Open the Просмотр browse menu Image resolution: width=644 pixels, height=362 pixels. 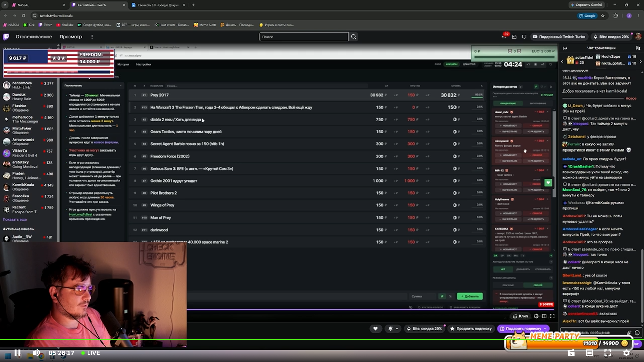pos(71,37)
